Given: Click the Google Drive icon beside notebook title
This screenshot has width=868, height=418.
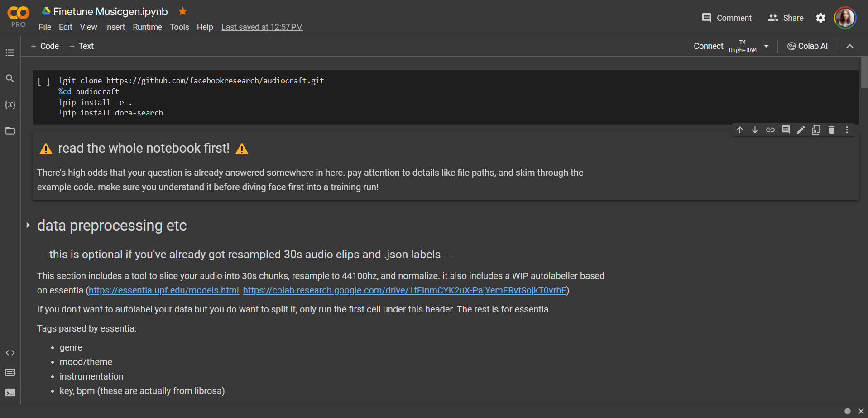Looking at the screenshot, I should [x=46, y=11].
